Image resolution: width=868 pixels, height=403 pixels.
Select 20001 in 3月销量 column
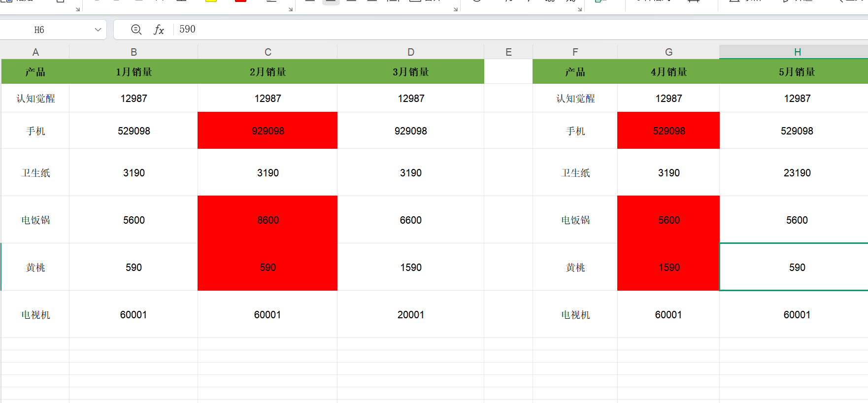tap(411, 314)
